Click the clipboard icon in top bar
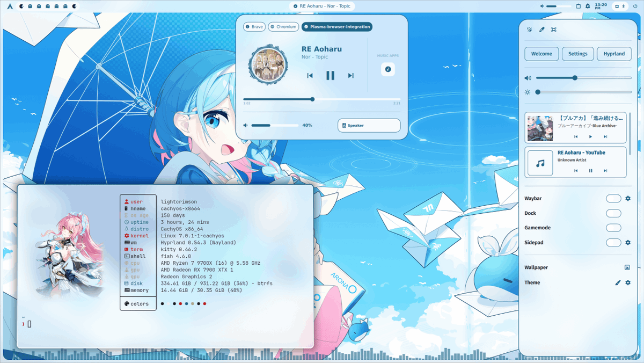 coord(578,6)
